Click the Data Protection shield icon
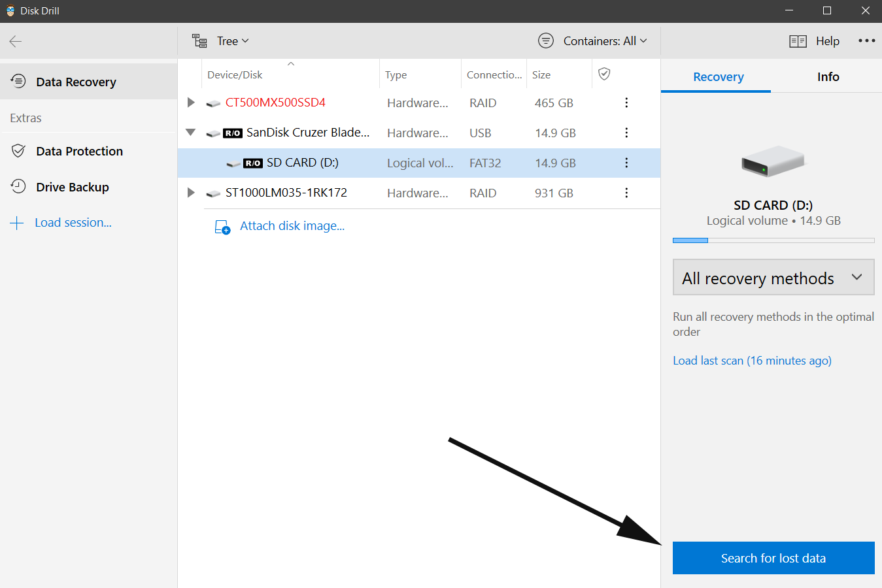 pos(18,151)
